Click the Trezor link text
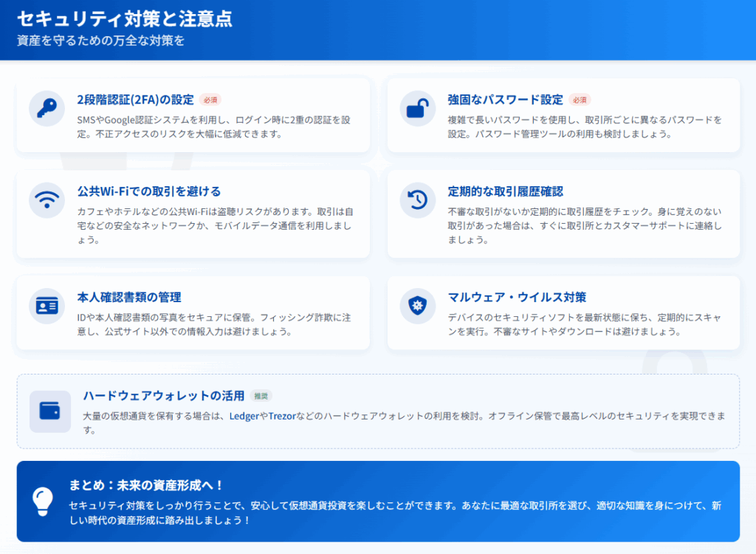The width and height of the screenshot is (756, 554). 281,417
